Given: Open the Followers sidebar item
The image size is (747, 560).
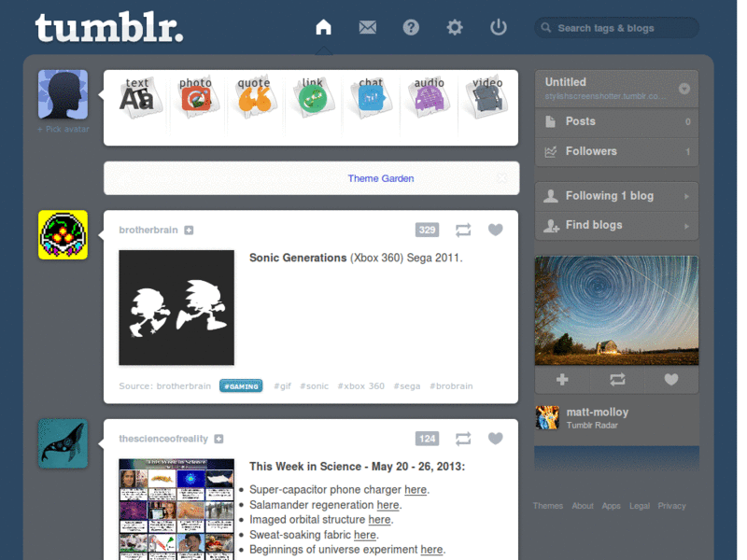Looking at the screenshot, I should (617, 151).
